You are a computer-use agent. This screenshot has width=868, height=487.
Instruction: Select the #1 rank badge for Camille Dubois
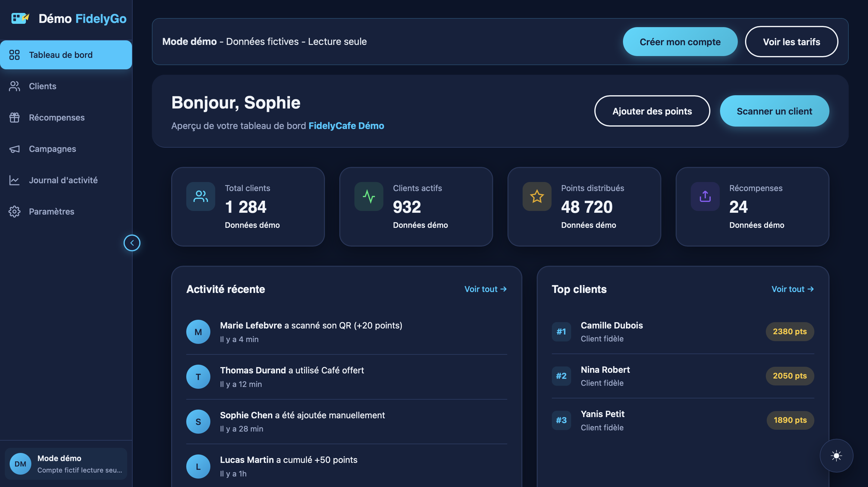561,331
